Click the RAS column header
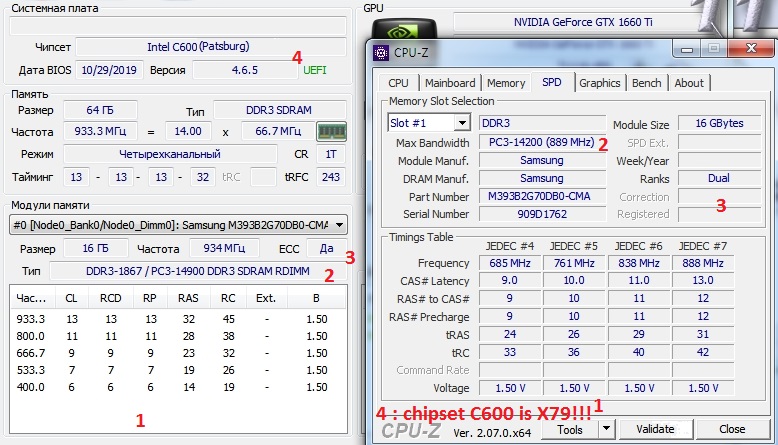This screenshot has width=778, height=445. pyautogui.click(x=188, y=298)
